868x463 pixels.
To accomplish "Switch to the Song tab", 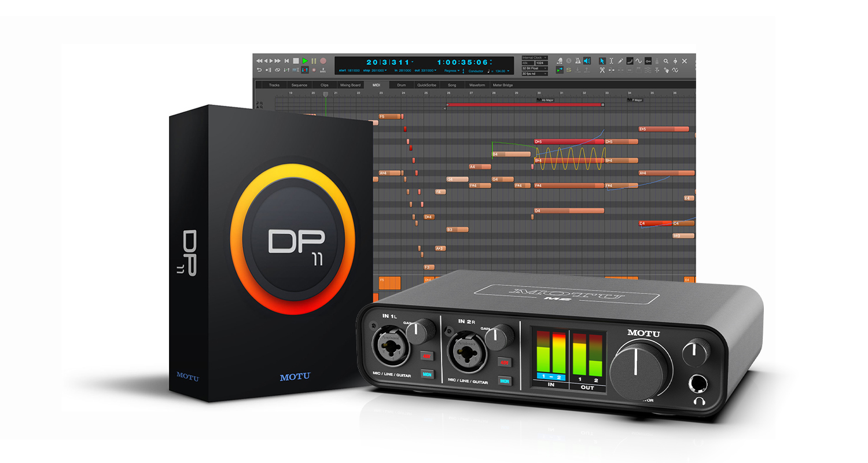I will 451,85.
